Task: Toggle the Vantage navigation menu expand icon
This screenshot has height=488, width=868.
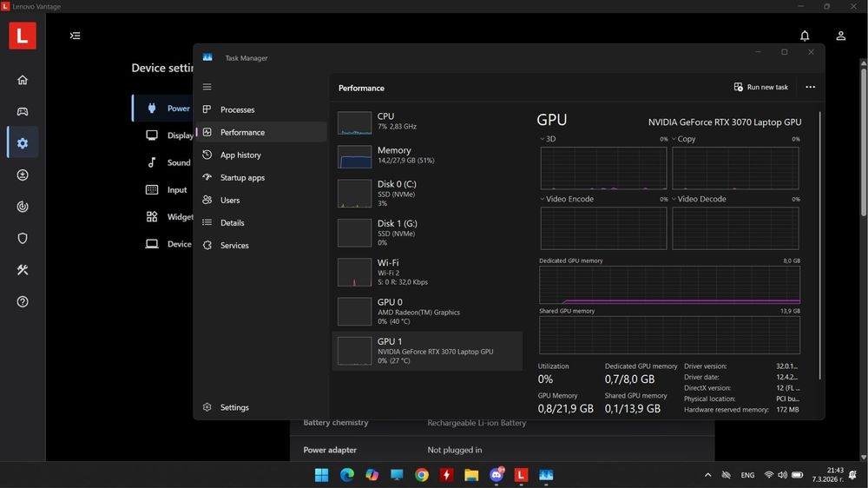Action: [x=75, y=36]
